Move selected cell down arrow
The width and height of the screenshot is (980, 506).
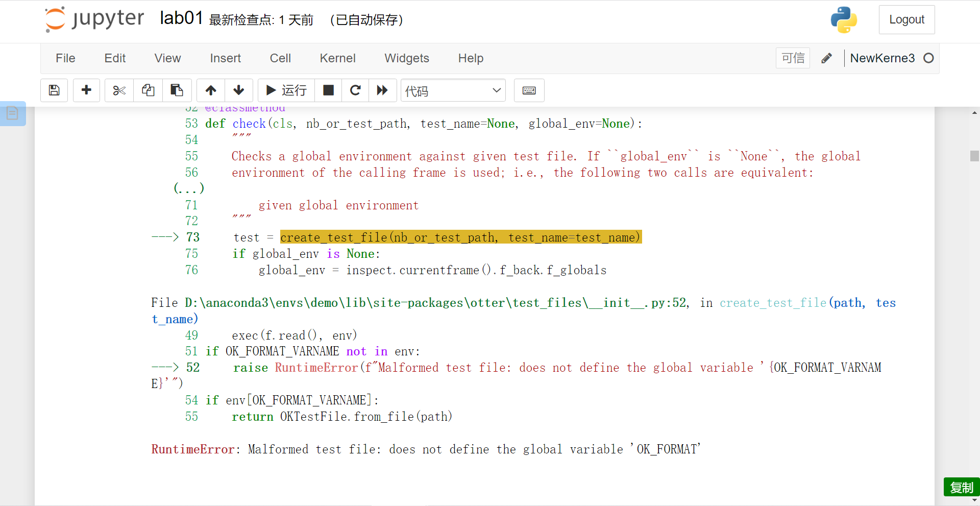(238, 90)
